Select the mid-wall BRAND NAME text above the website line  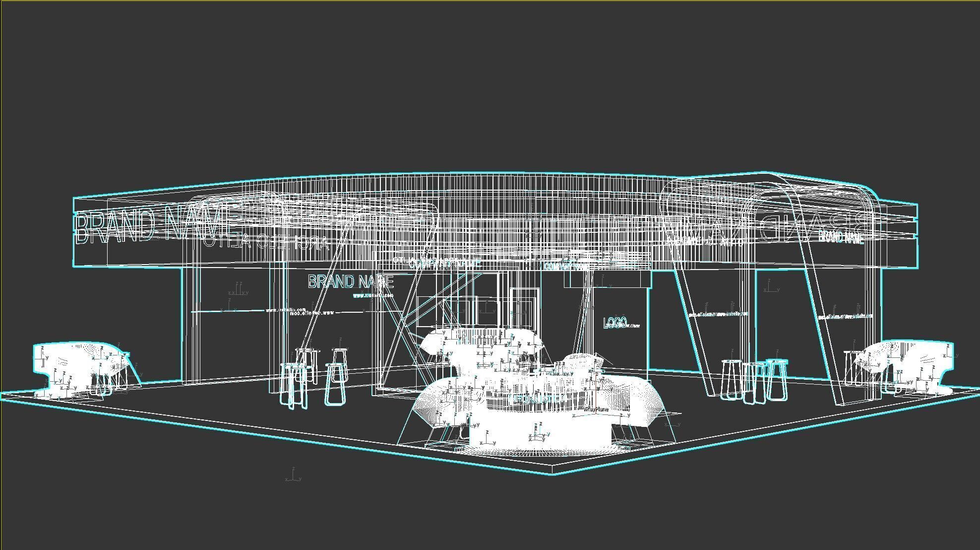click(351, 281)
